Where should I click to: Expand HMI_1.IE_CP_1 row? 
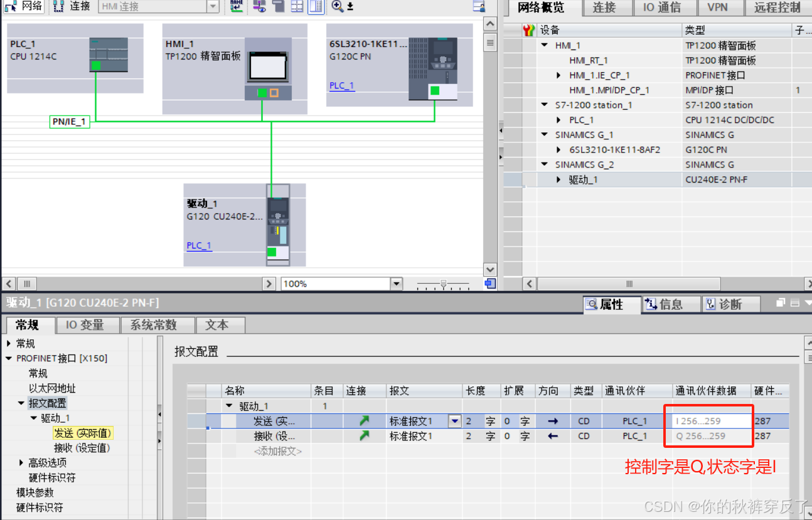pyautogui.click(x=559, y=75)
